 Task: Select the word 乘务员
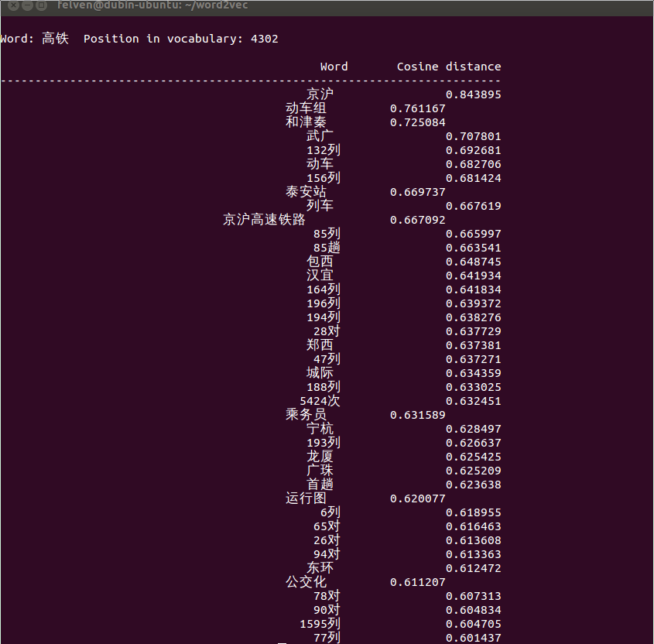(306, 415)
